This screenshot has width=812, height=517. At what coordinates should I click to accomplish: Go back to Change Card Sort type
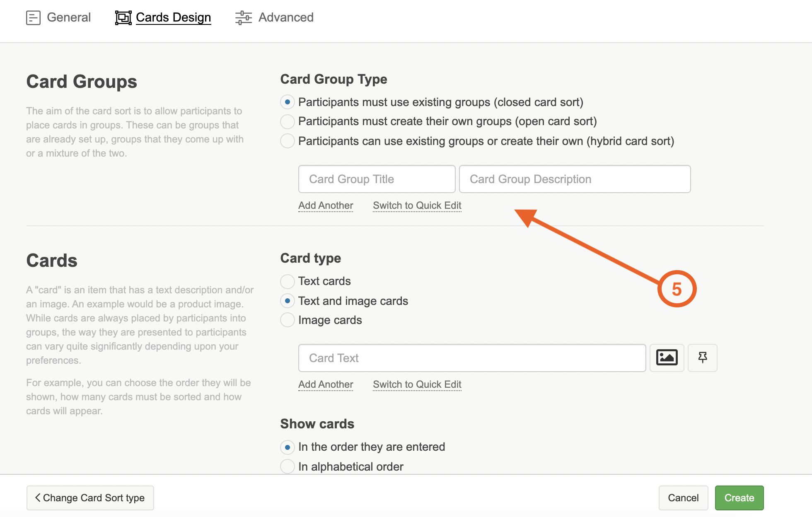coord(90,498)
